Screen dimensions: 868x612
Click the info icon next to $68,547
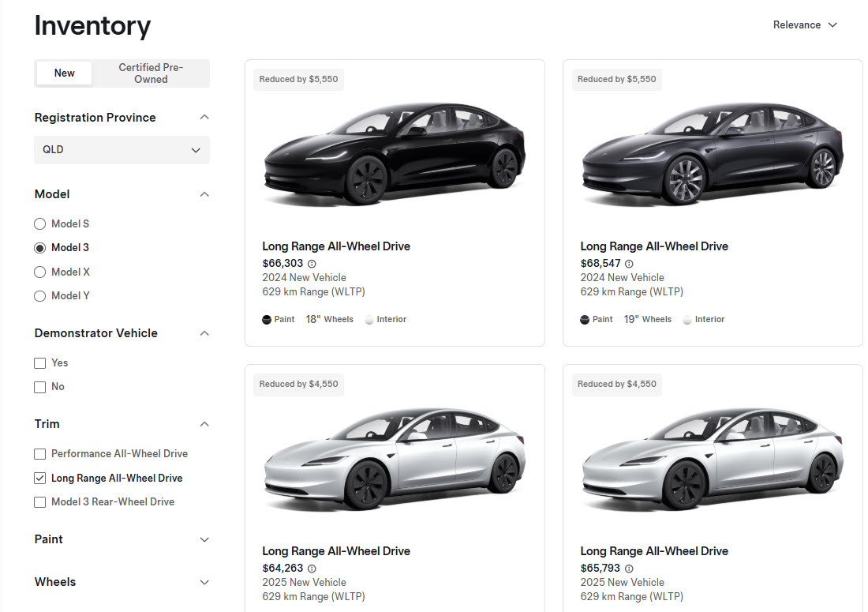pos(628,263)
